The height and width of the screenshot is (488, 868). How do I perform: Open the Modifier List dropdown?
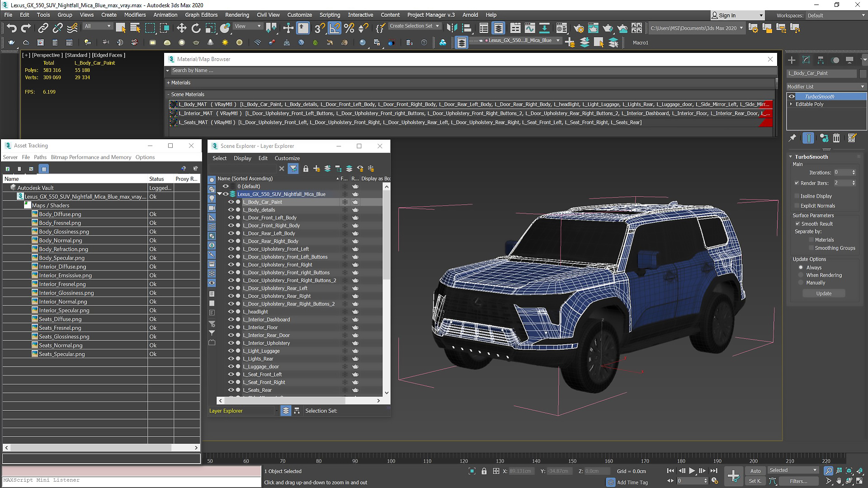(x=826, y=86)
